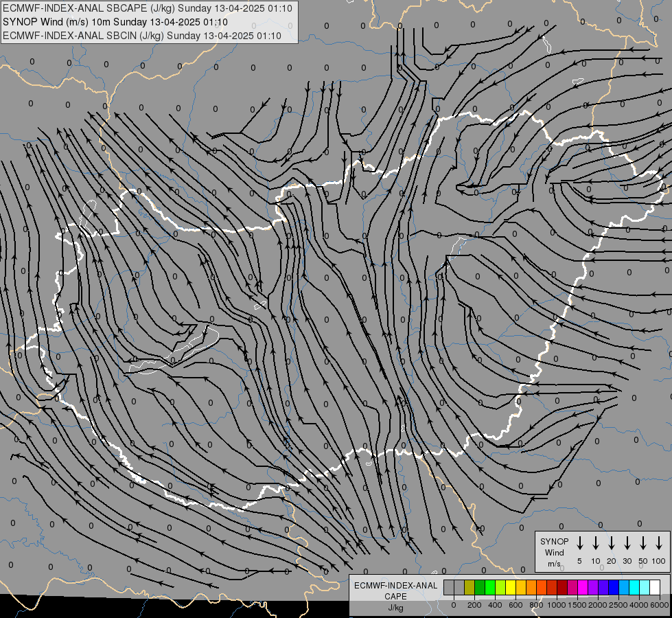
Task: Click the CAPE scale value 1500
Action: [x=577, y=605]
